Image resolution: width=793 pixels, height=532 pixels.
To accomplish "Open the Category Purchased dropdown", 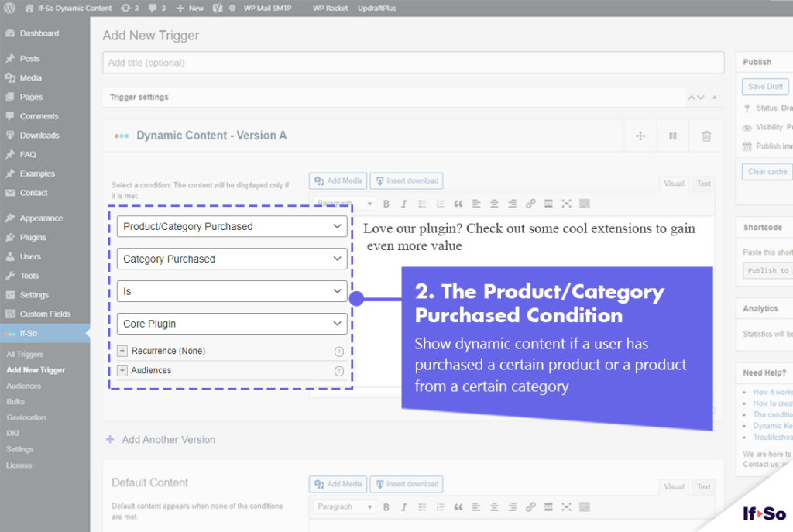I will [x=232, y=259].
